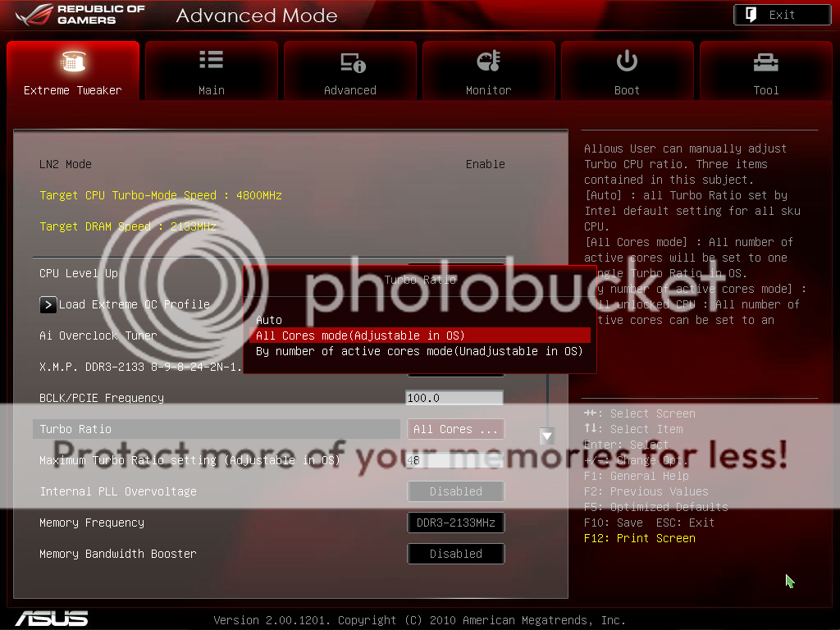The height and width of the screenshot is (630, 840).
Task: Switch to the Boot tab
Action: point(628,71)
